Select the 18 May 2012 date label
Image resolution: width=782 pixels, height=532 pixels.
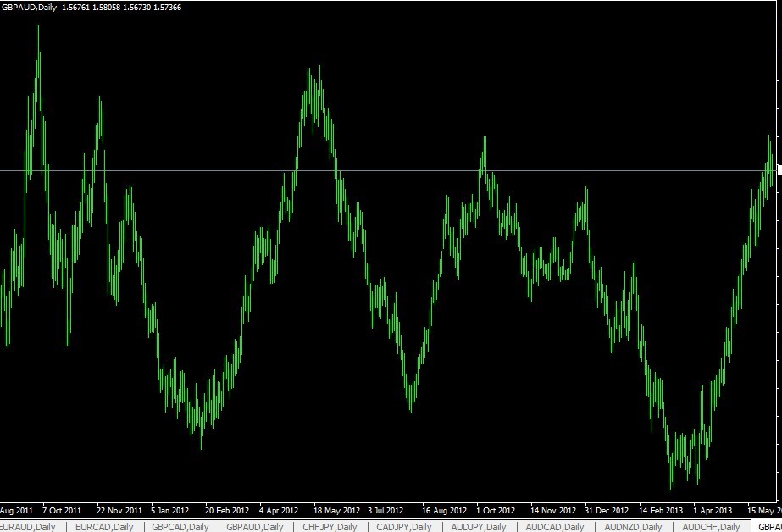(x=338, y=511)
